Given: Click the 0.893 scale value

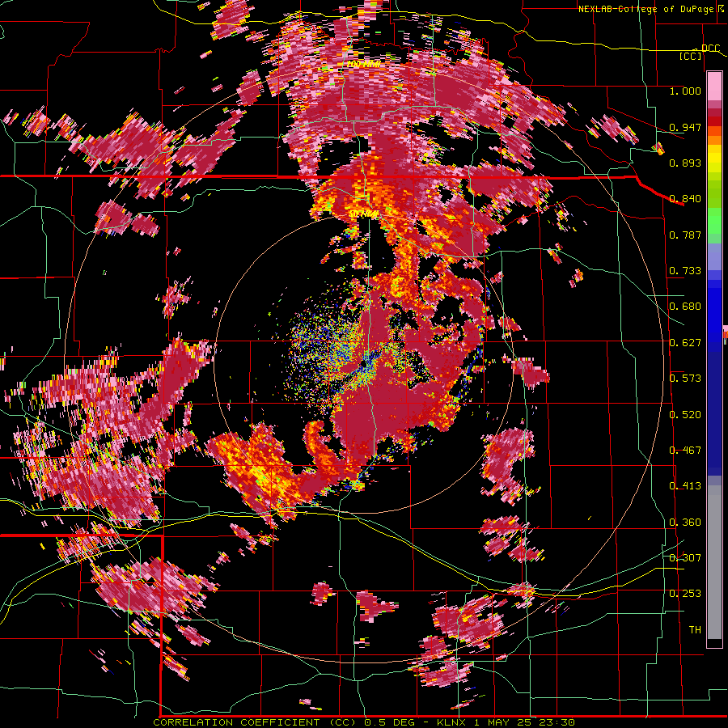Looking at the screenshot, I should click(x=685, y=163).
